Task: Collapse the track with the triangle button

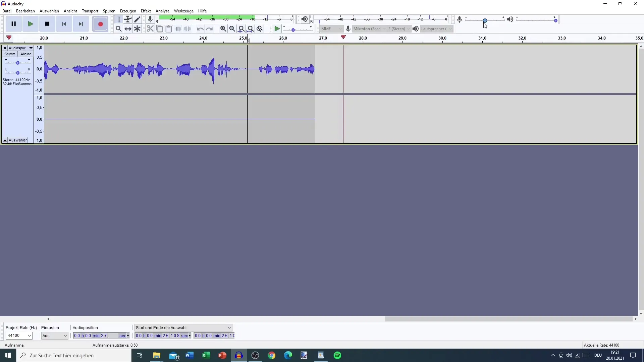Action: [x=5, y=140]
